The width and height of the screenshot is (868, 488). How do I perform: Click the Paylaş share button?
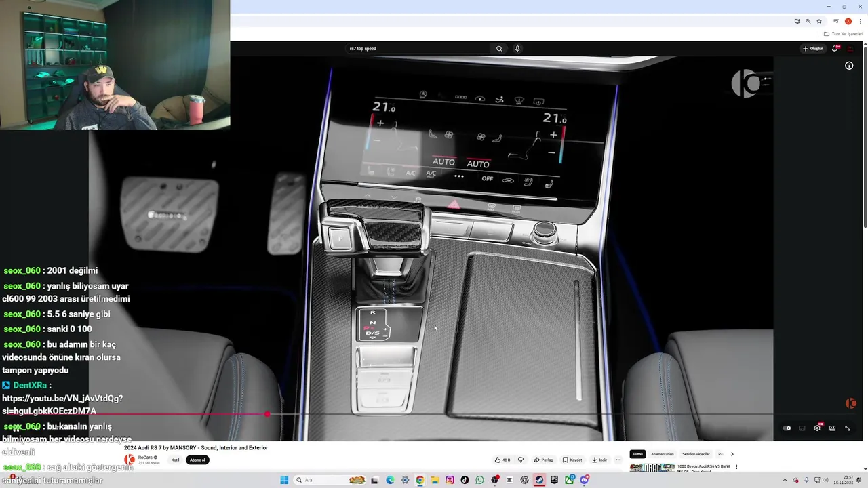point(543,460)
